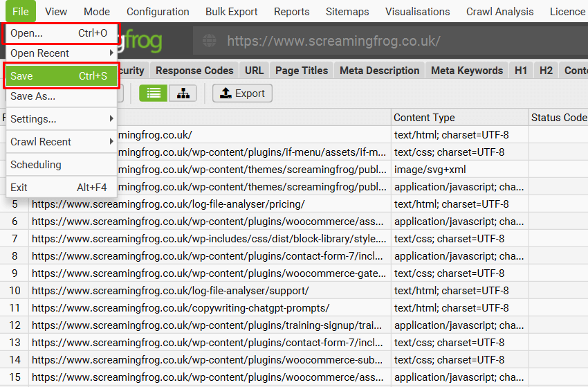Switch to the H1 tab
This screenshot has width=588, height=387.
pos(521,71)
